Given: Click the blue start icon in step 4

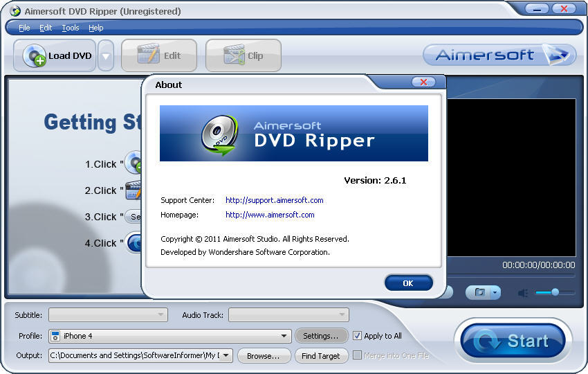Looking at the screenshot, I should (x=134, y=242).
